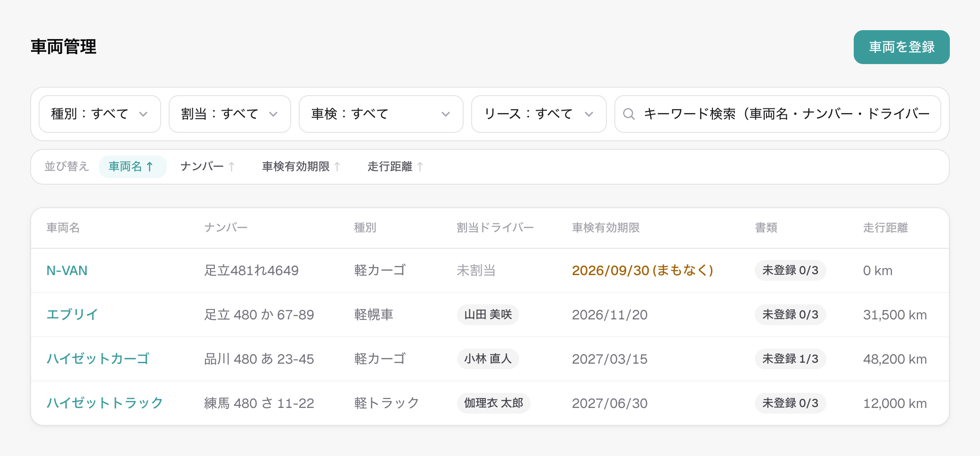Viewport: 980px width, 456px height.
Task: Click the 12,000 km mileage value
Action: pyautogui.click(x=895, y=403)
